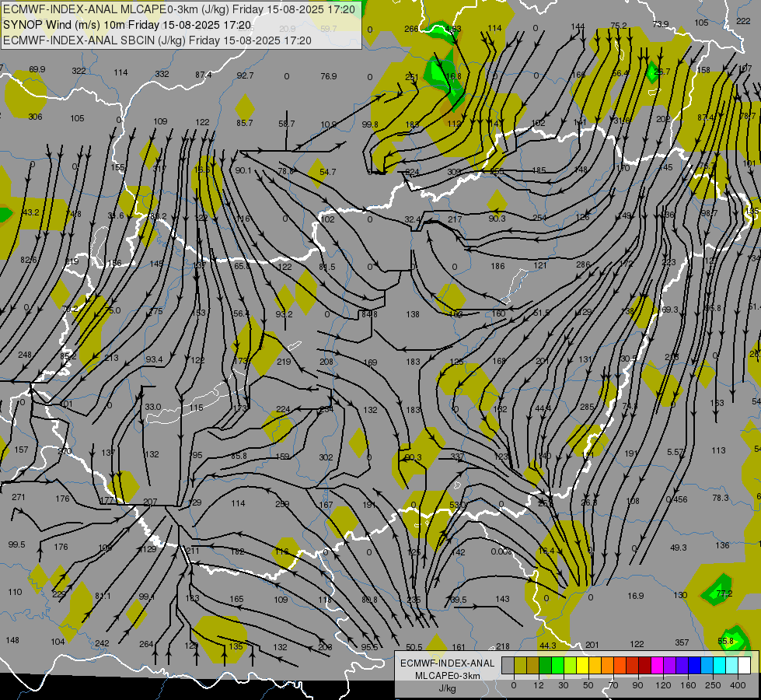Click the map value 332
Viewport: 761px width, 700px height.
(x=162, y=74)
